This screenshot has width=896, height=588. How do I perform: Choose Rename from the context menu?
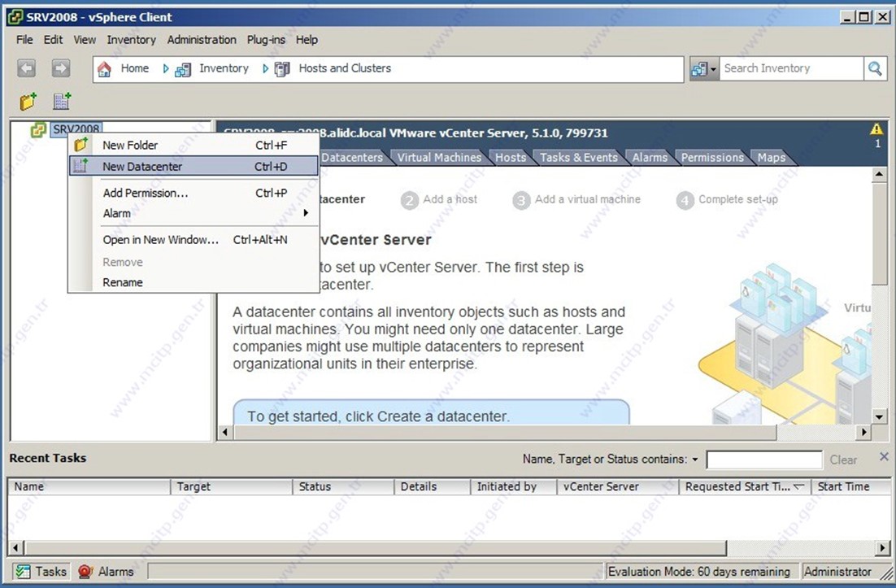pos(194,282)
